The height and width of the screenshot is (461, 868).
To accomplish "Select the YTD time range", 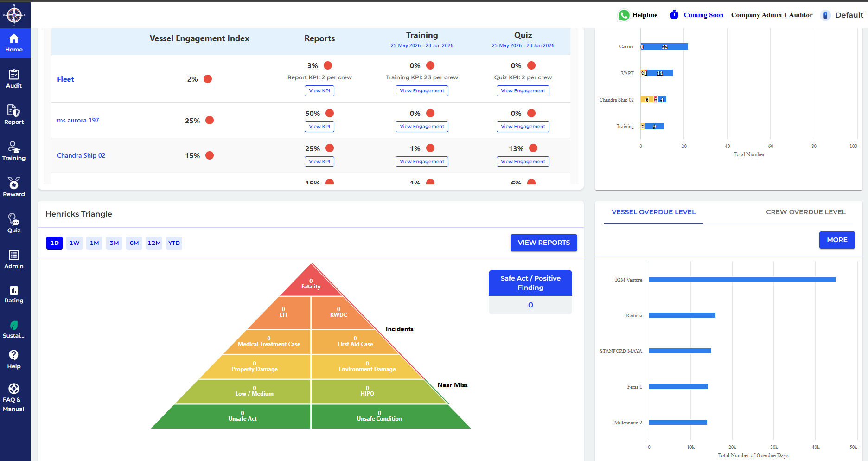I will pos(174,243).
